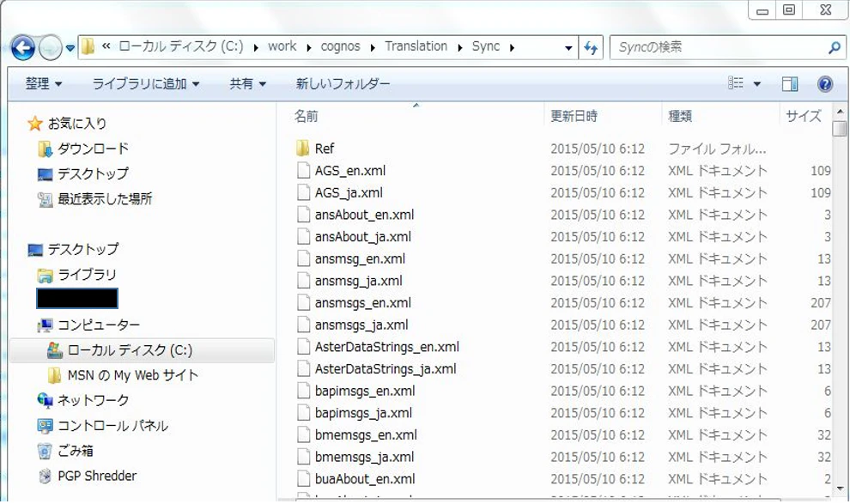Select the file AGS_ja.xml
Viewport: 850px width, 504px height.
(x=349, y=193)
